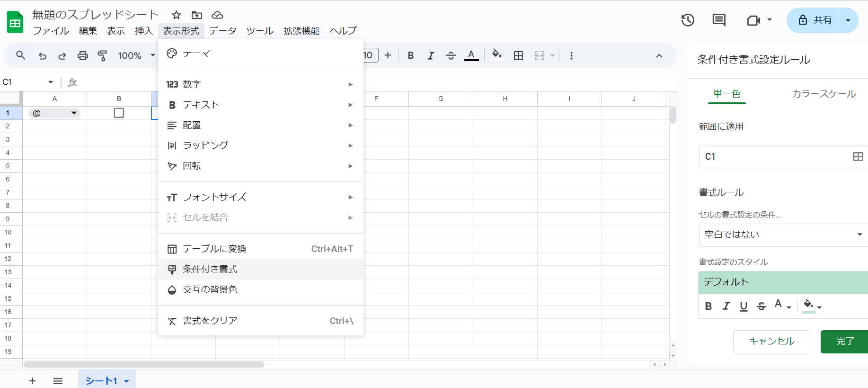The height and width of the screenshot is (388, 868).
Task: Select テーブルに変換 menu entry
Action: (x=260, y=249)
